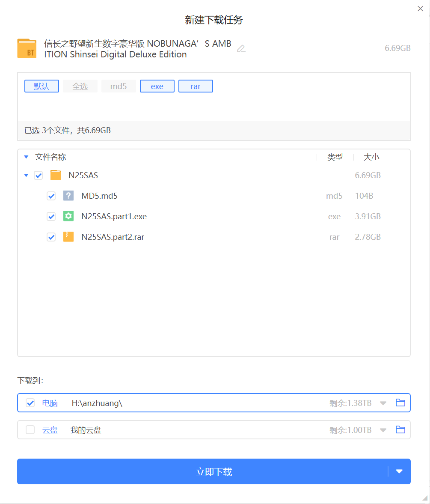Browse folder icon for 电脑 download path

click(x=400, y=403)
